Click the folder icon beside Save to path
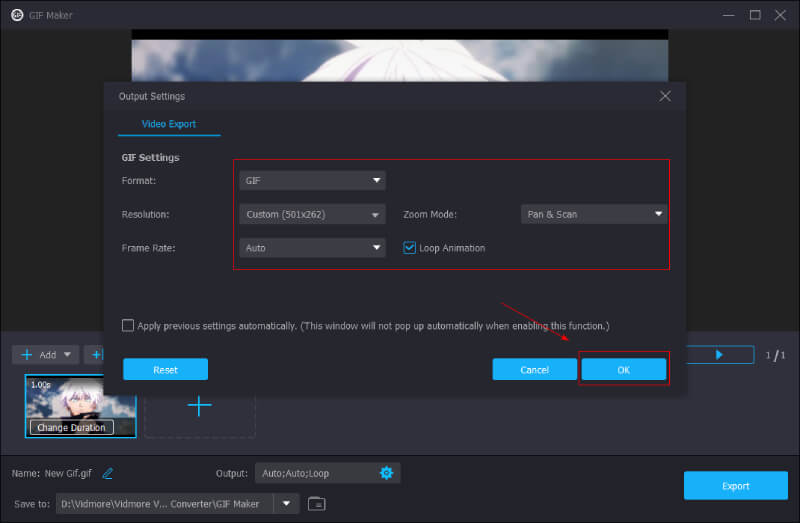800x523 pixels. click(x=316, y=503)
